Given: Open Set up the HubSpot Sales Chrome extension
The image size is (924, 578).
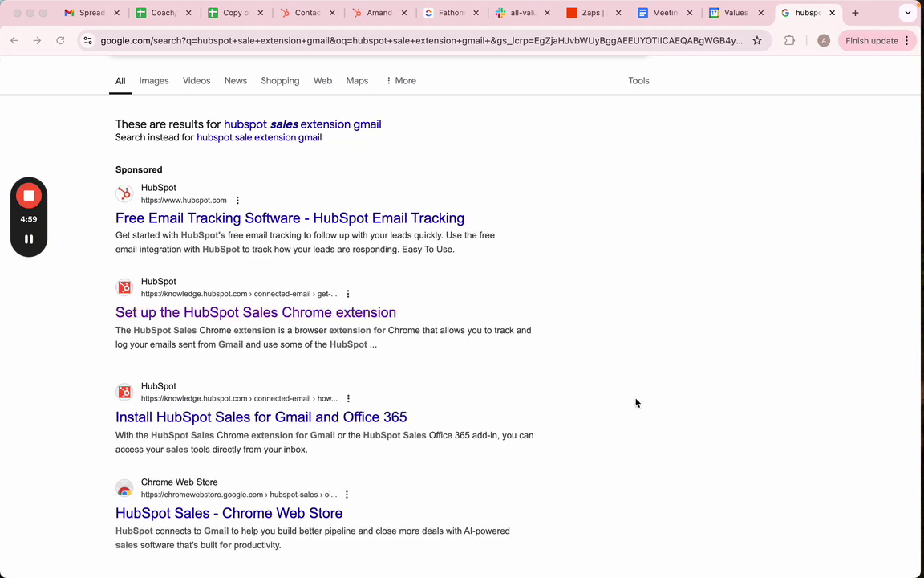Looking at the screenshot, I should pyautogui.click(x=256, y=312).
